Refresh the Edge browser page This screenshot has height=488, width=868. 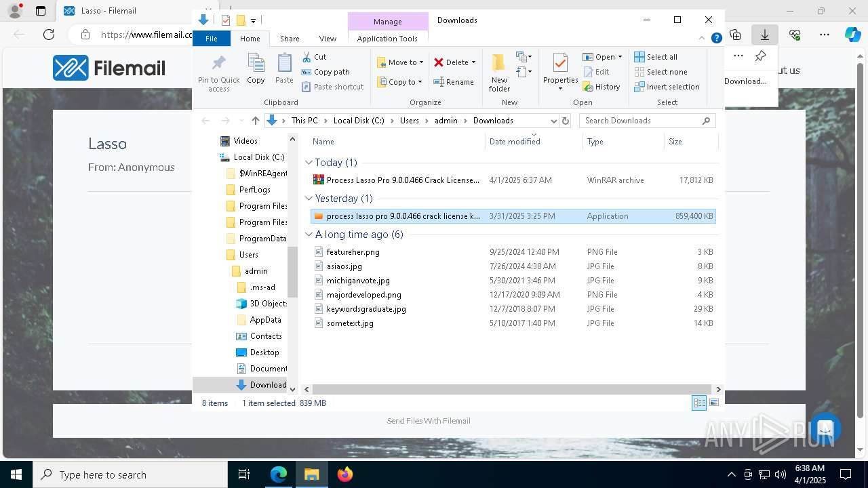point(49,35)
